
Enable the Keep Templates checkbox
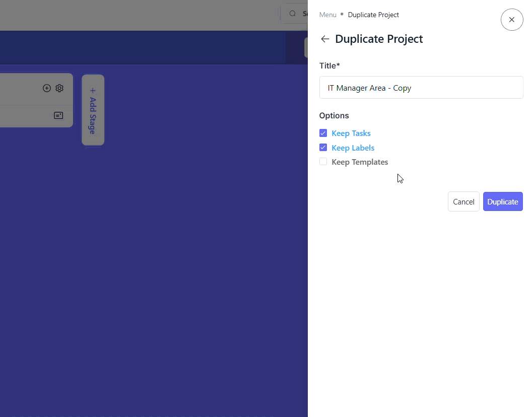[x=323, y=162]
